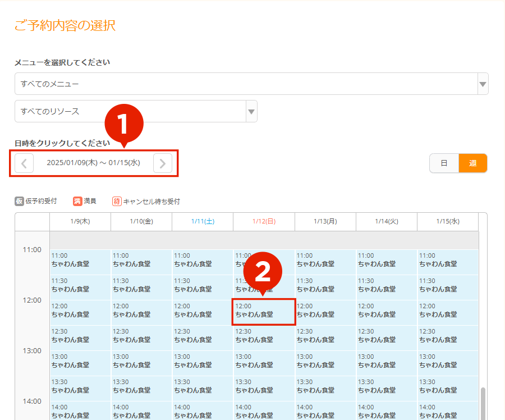
Task: Pick the 13:00 slot on 1/15(水)
Action: 448,362
